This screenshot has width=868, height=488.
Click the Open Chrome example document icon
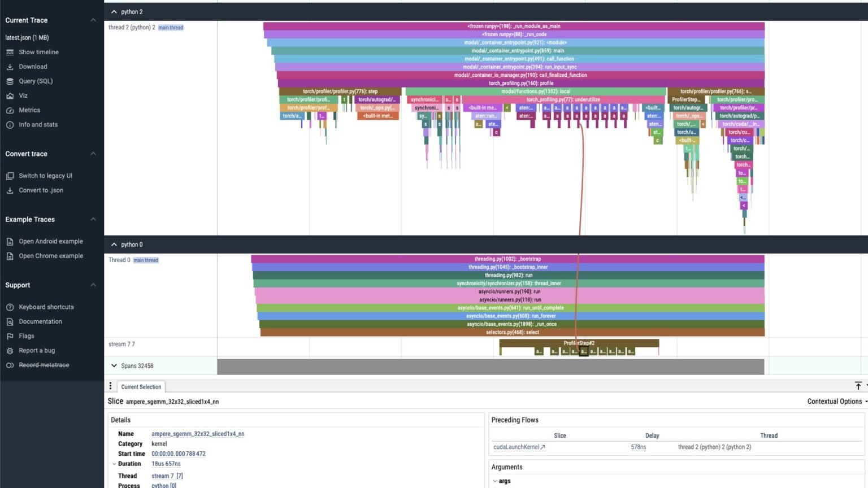pos(10,256)
